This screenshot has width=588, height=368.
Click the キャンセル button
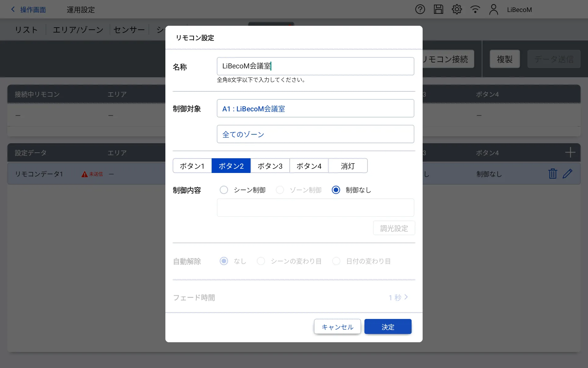click(x=337, y=327)
